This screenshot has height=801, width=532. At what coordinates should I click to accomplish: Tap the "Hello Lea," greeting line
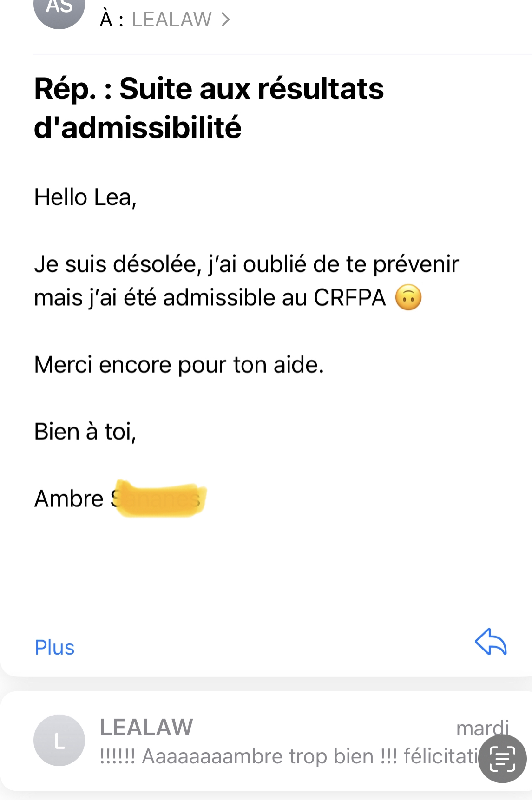tap(85, 197)
